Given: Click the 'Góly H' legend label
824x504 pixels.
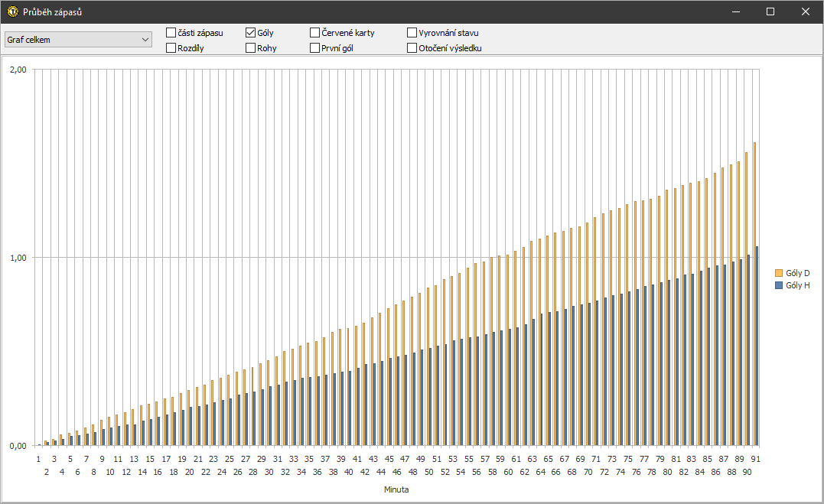Looking at the screenshot, I should [x=798, y=285].
